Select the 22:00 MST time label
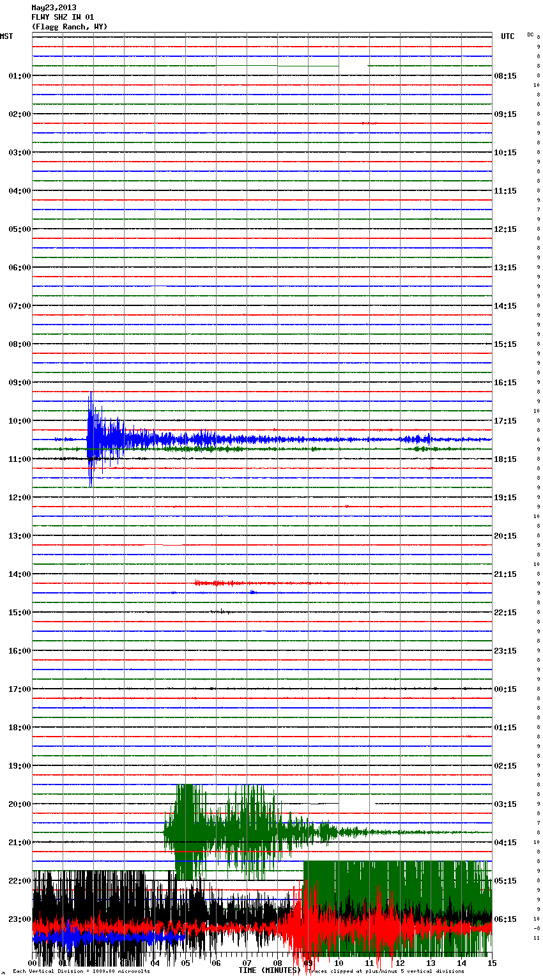This screenshot has height=980, width=543. pos(19,881)
